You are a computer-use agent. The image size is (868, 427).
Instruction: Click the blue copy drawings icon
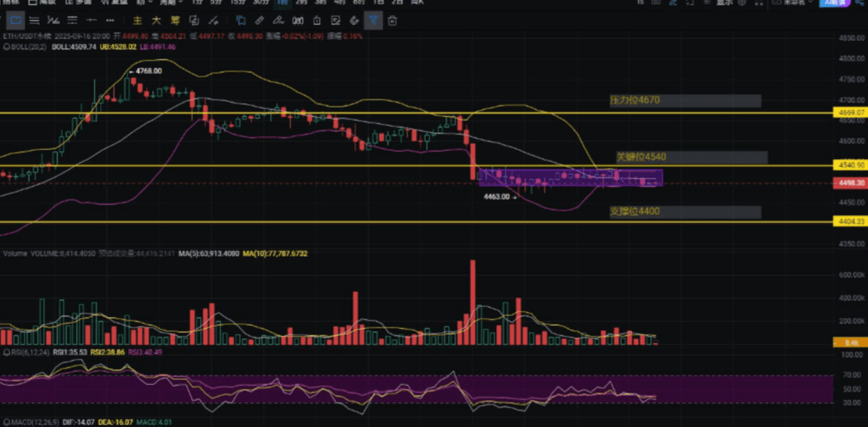point(241,21)
